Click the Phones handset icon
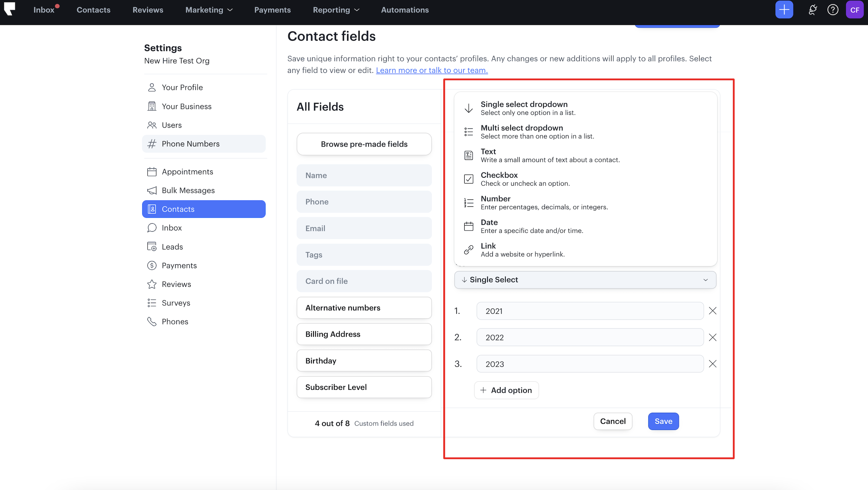Screen dimensions: 868x490 pos(152,321)
